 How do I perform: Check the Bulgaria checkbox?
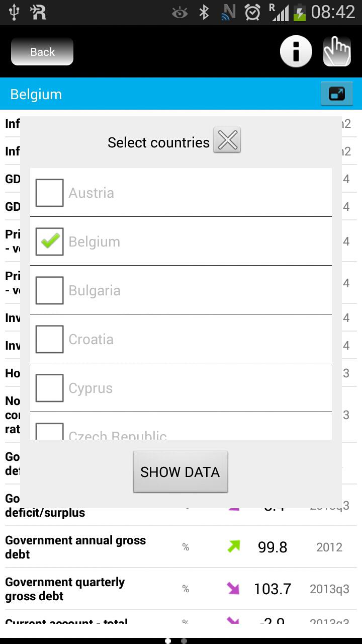49,290
